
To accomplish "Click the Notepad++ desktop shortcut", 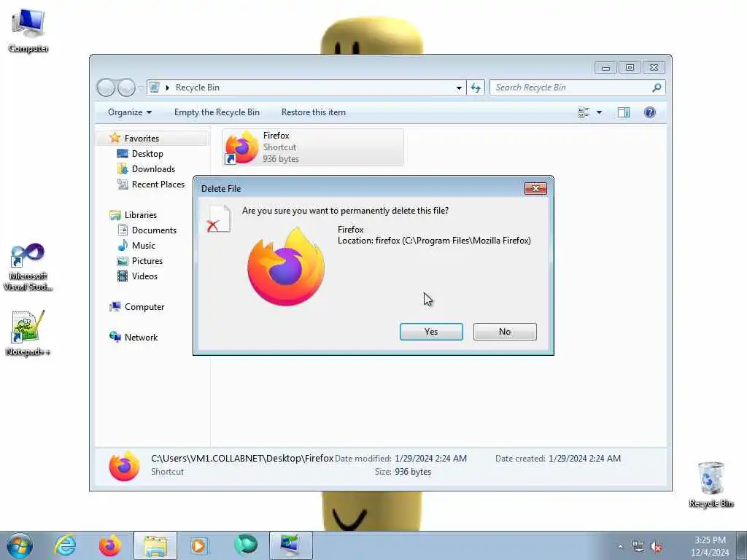I will click(28, 332).
